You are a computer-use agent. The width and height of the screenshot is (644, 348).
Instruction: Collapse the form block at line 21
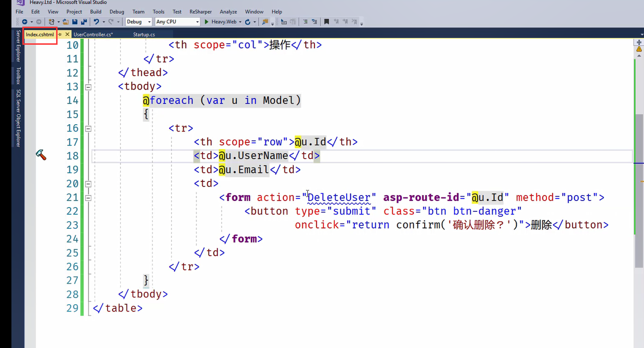88,197
